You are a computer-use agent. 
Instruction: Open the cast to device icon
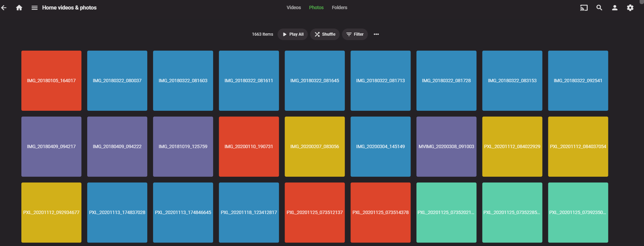coord(584,7)
